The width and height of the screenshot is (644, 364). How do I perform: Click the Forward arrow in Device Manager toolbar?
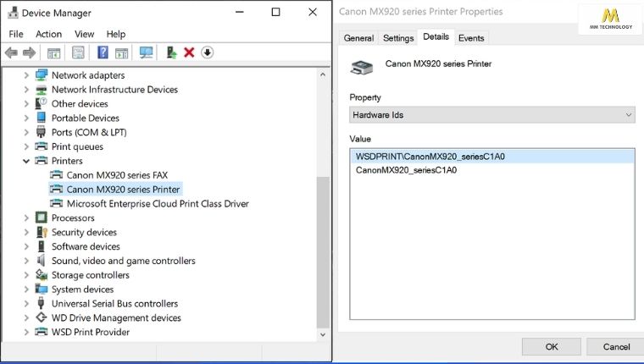pos(29,52)
